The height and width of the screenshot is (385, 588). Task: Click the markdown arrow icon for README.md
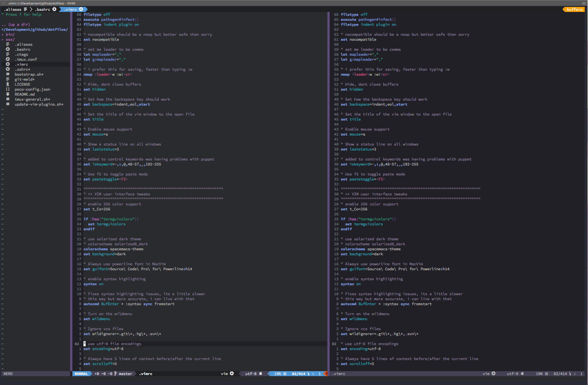point(8,94)
